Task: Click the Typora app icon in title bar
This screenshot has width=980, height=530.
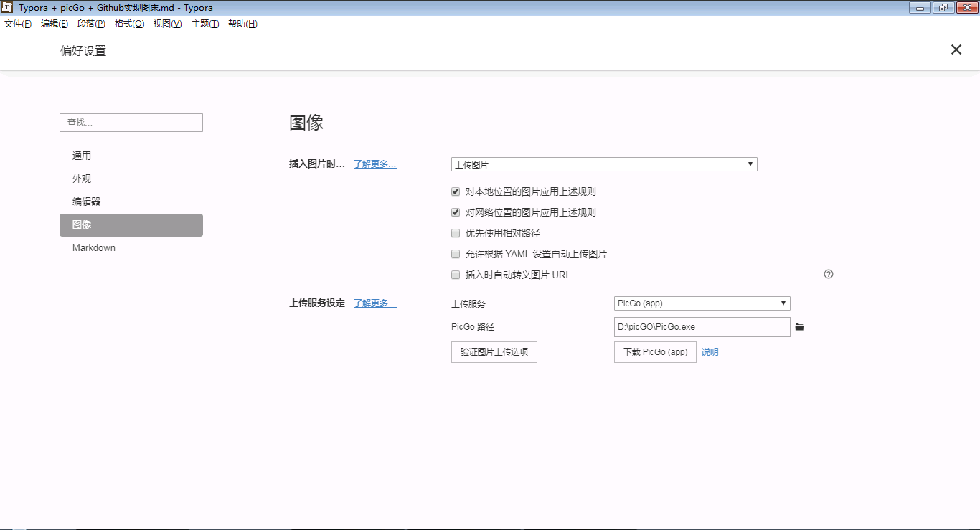Action: tap(8, 8)
